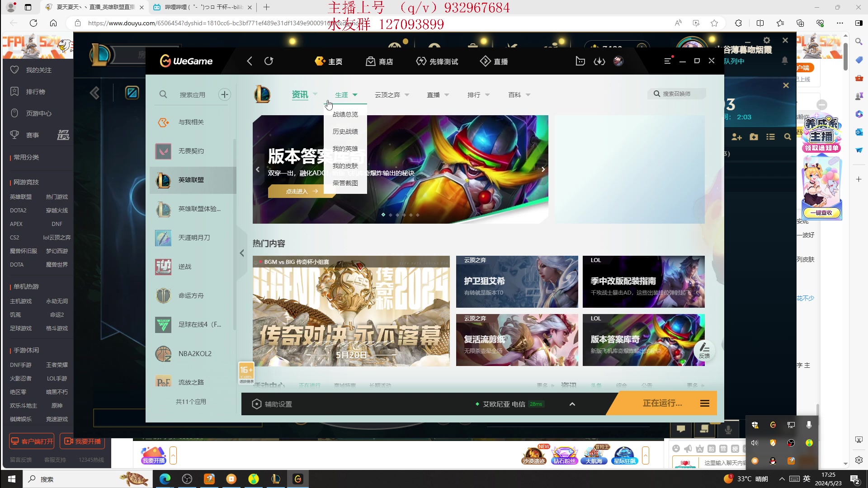Click the WeGame back arrow
Screen dimensions: 868x488
click(250, 61)
